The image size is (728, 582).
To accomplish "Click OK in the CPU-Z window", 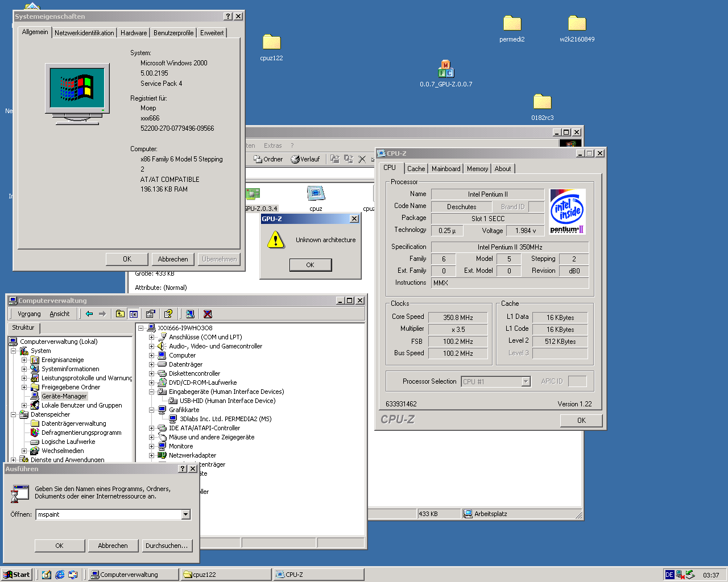I will (581, 421).
